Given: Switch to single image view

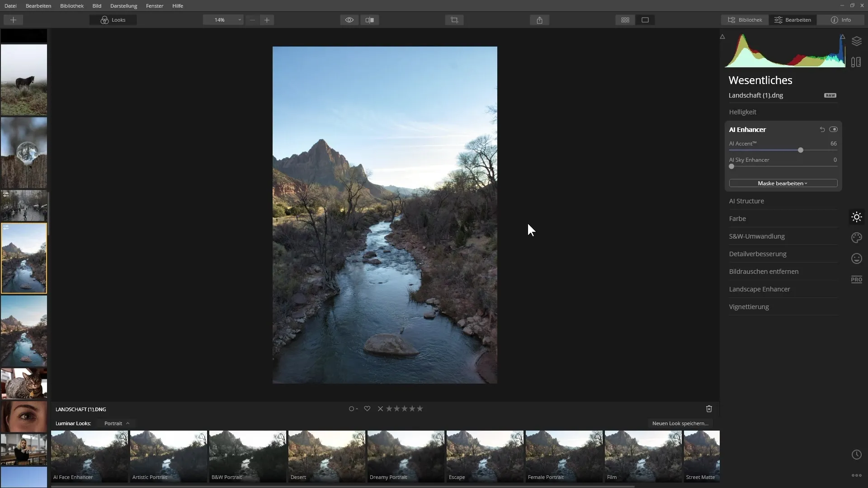Looking at the screenshot, I should coord(645,20).
